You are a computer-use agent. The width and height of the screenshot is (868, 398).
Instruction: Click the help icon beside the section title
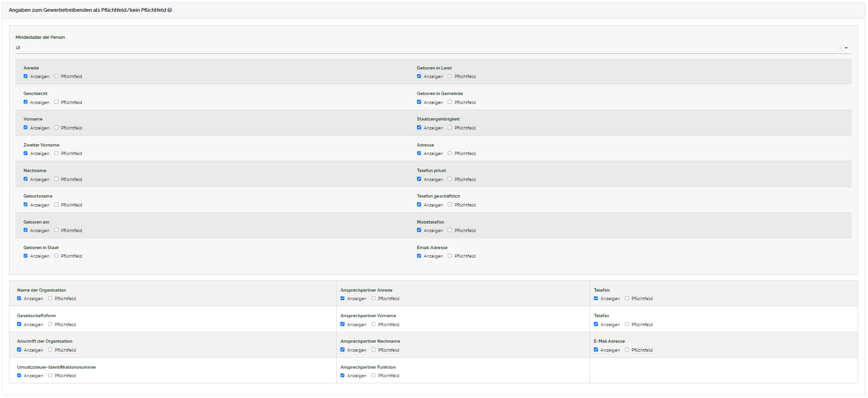[170, 10]
